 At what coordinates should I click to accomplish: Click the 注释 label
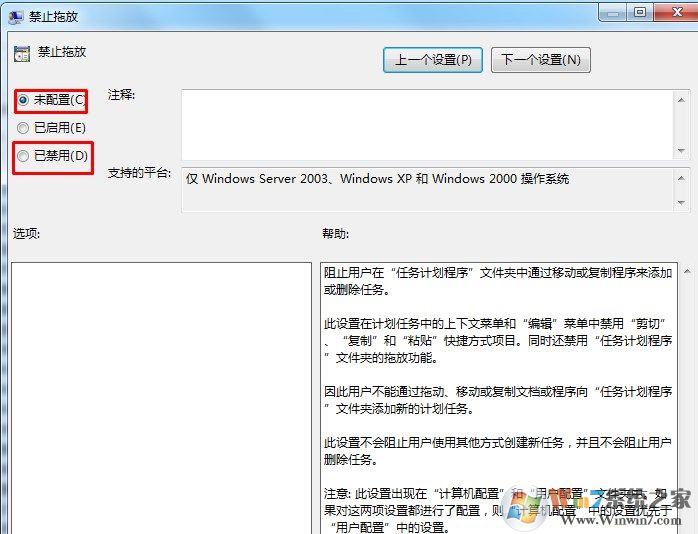[121, 95]
